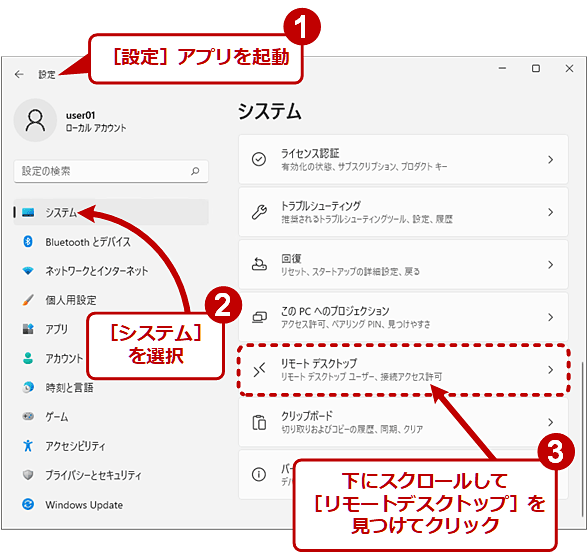This screenshot has height=553, width=588.
Task: Click the right-side vertical scrollbar thumb
Action: point(582,439)
